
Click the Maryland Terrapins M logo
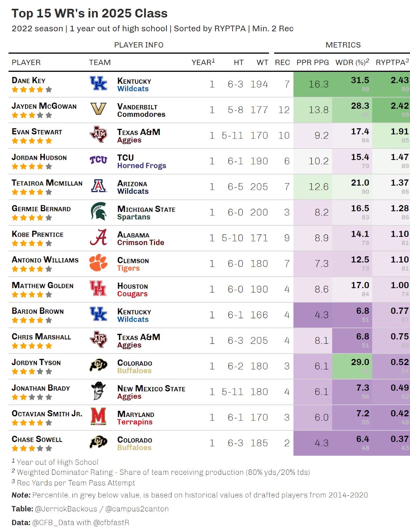click(x=98, y=417)
